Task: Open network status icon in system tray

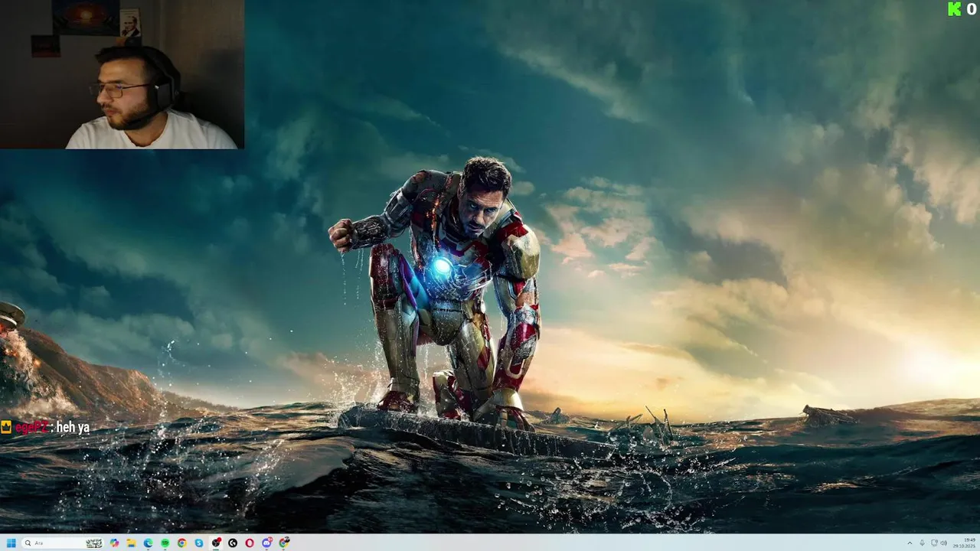Action: (x=935, y=543)
